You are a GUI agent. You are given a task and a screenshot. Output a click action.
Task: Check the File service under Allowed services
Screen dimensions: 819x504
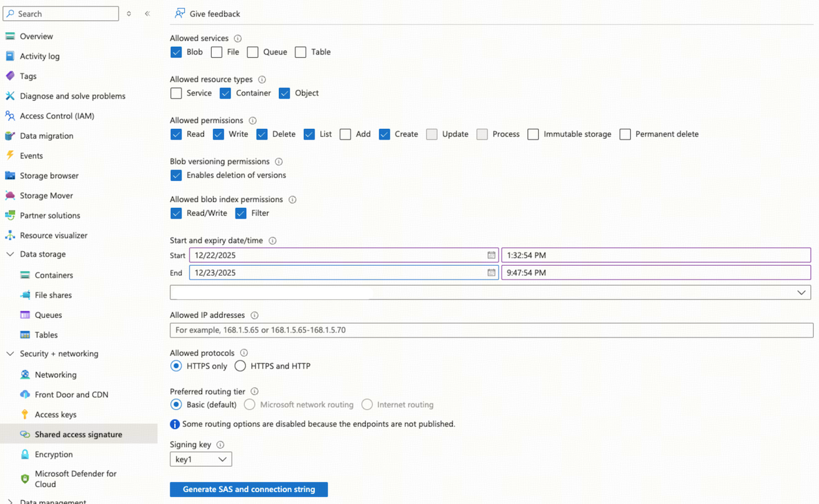click(x=216, y=52)
